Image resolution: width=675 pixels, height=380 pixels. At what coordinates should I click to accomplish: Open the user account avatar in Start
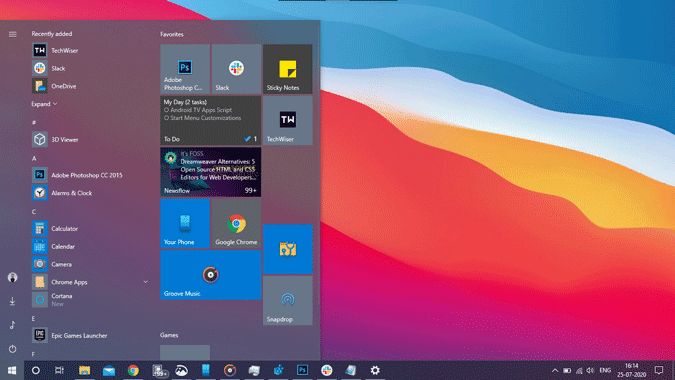12,278
